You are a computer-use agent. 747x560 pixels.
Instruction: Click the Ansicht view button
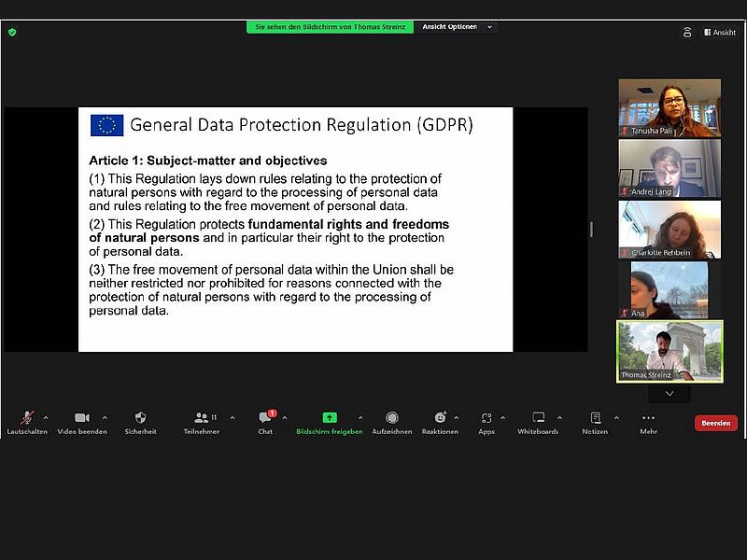point(717,32)
